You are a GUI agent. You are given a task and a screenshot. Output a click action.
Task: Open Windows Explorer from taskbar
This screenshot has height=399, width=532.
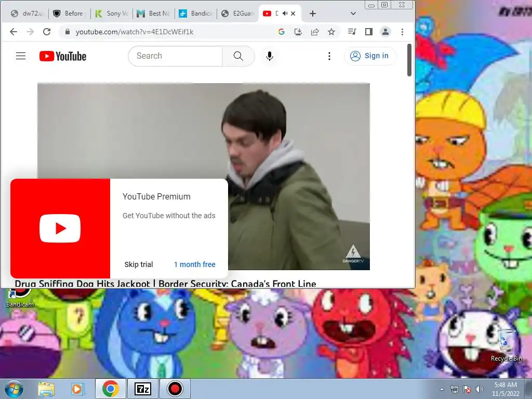(x=46, y=389)
